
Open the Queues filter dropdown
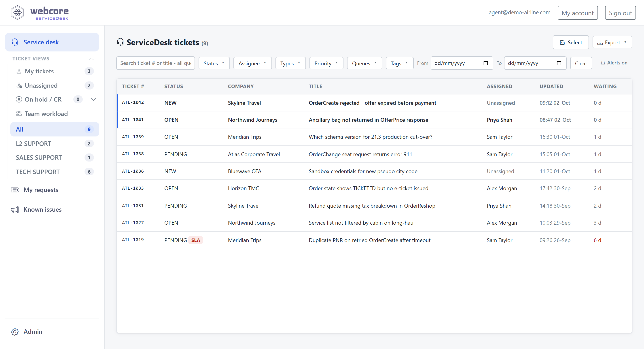coord(364,63)
